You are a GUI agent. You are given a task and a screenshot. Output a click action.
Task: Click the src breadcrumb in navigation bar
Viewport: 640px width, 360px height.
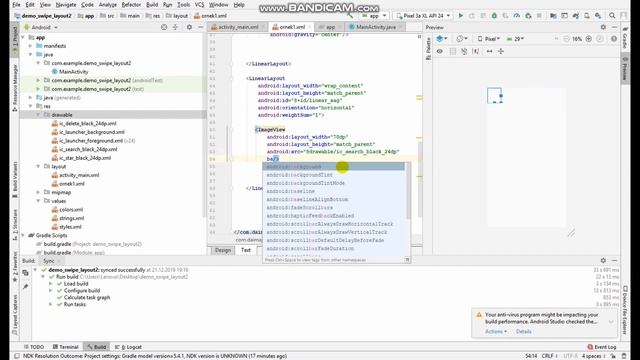tap(108, 16)
